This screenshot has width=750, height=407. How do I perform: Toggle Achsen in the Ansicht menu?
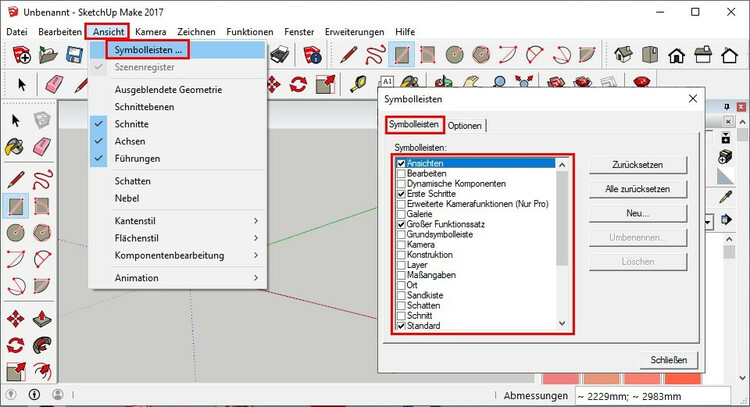pyautogui.click(x=177, y=141)
